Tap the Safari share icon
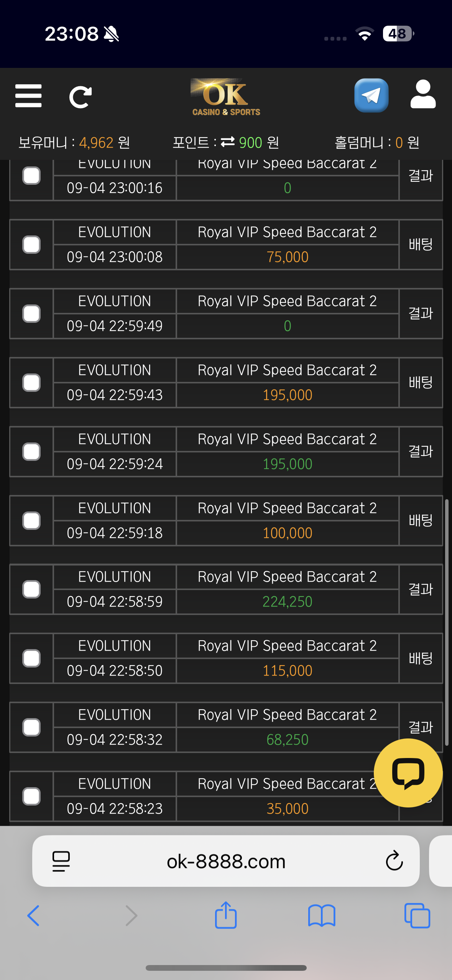 (226, 915)
